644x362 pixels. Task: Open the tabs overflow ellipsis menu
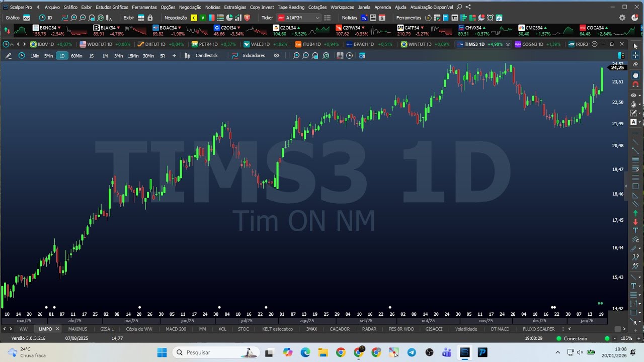(594, 44)
